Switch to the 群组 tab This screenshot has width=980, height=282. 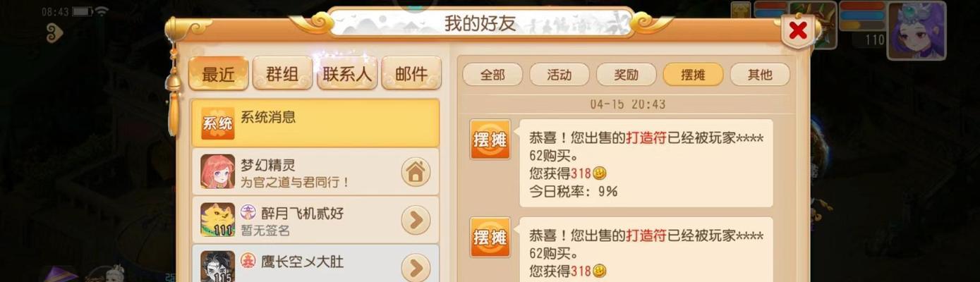[x=282, y=73]
